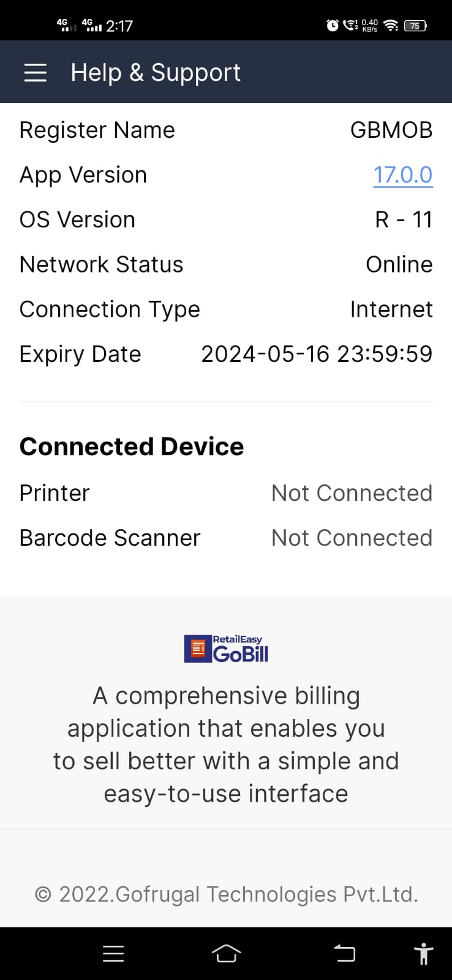
Task: Tap the battery indicator in status bar
Action: (415, 26)
